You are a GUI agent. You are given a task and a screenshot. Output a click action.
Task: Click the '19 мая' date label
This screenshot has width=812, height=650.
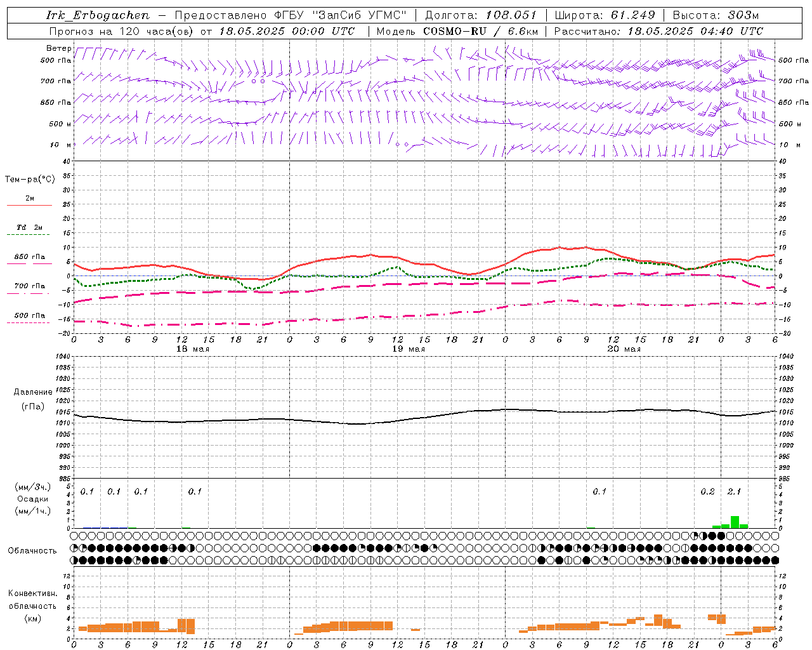click(x=408, y=349)
